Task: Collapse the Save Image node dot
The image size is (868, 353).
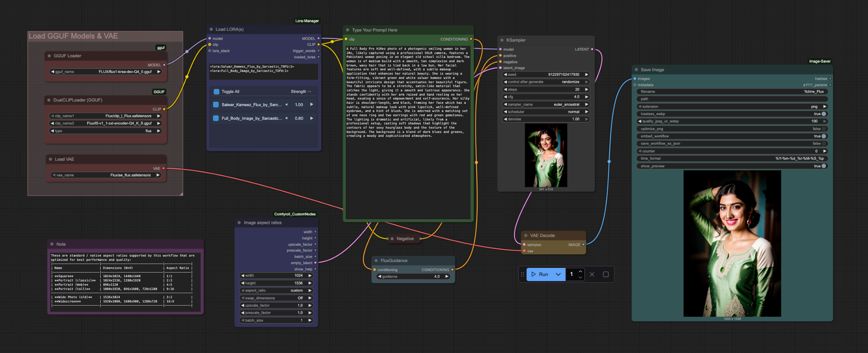Action: [x=636, y=70]
